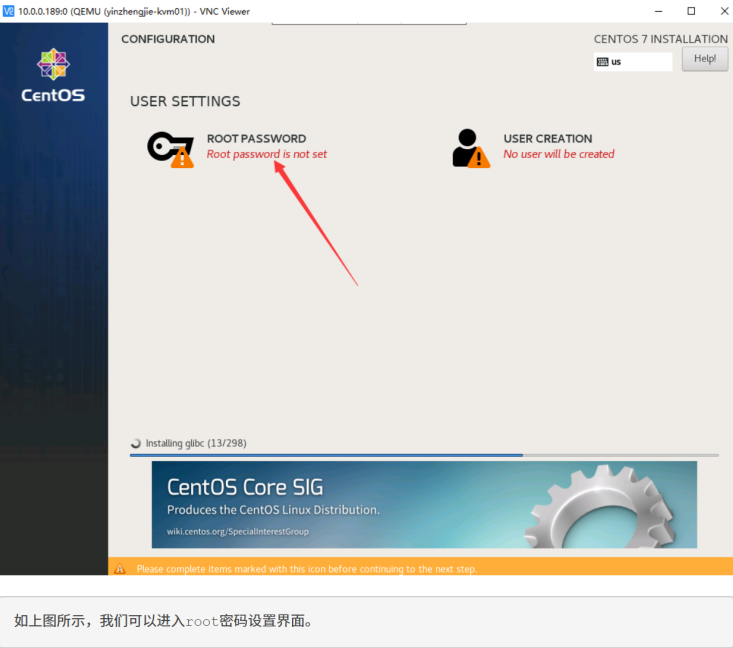733x648 pixels.
Task: Click "Installing glibc (13/298)" status text
Action: pos(196,443)
